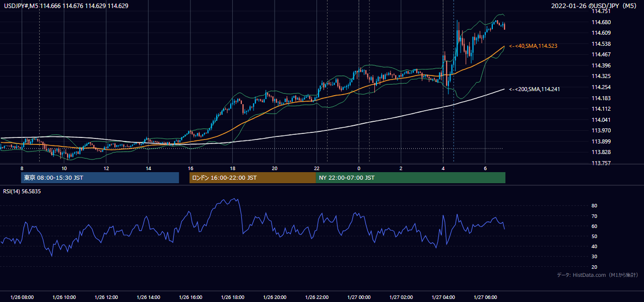Viewport: 644px width, 302px height.
Task: Click the 1/26 14:00 bottom time label
Action: coord(148,297)
